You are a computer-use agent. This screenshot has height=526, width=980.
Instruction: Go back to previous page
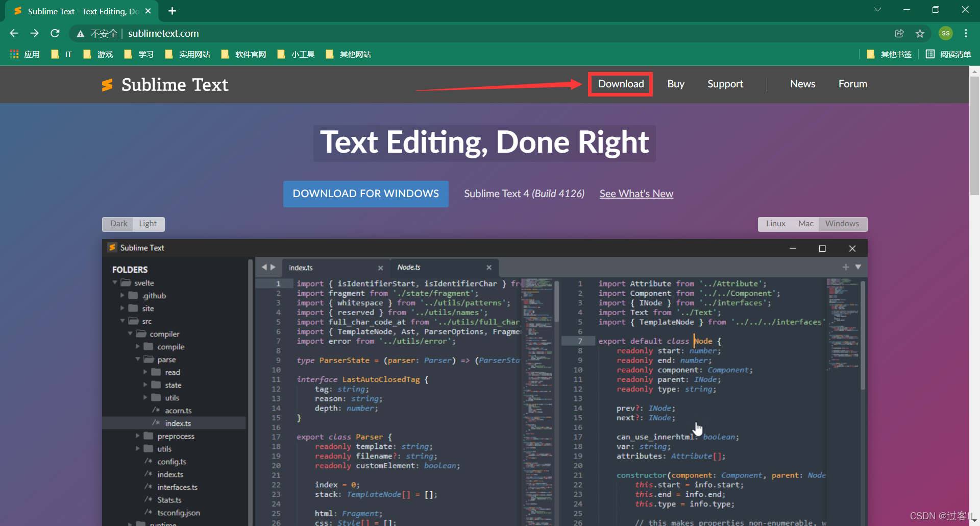pyautogui.click(x=14, y=33)
